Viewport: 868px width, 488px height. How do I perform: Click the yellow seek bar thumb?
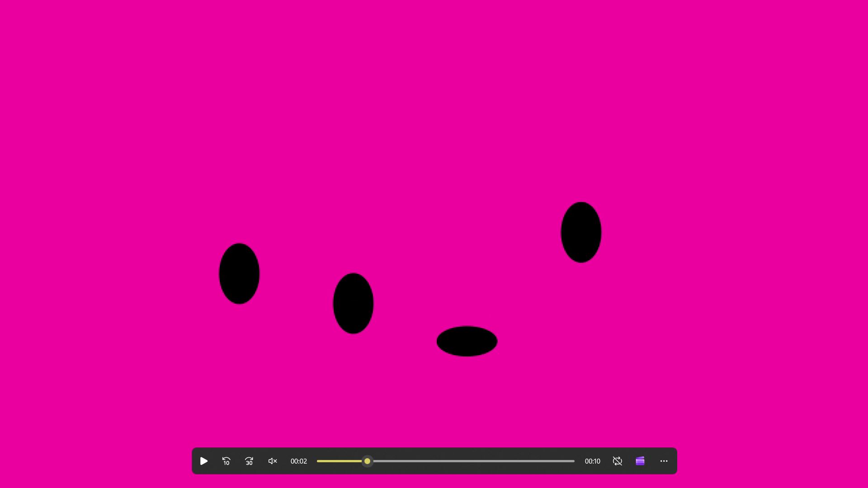(367, 461)
